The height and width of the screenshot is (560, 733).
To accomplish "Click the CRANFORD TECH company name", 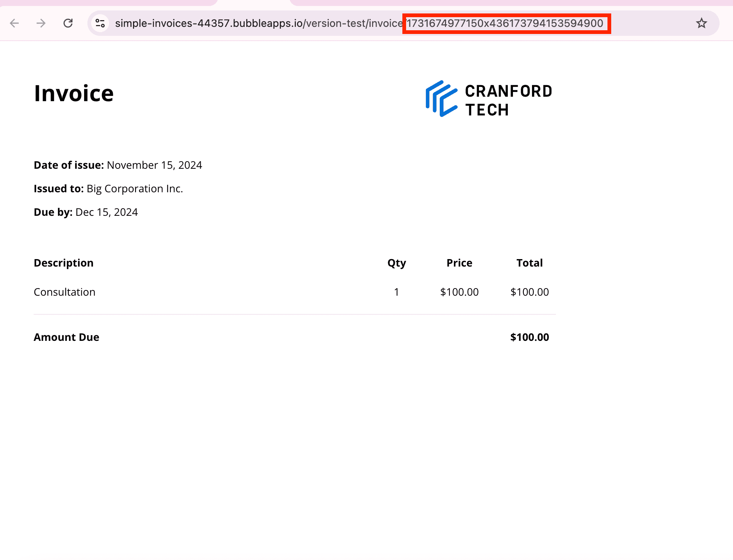I will (508, 100).
